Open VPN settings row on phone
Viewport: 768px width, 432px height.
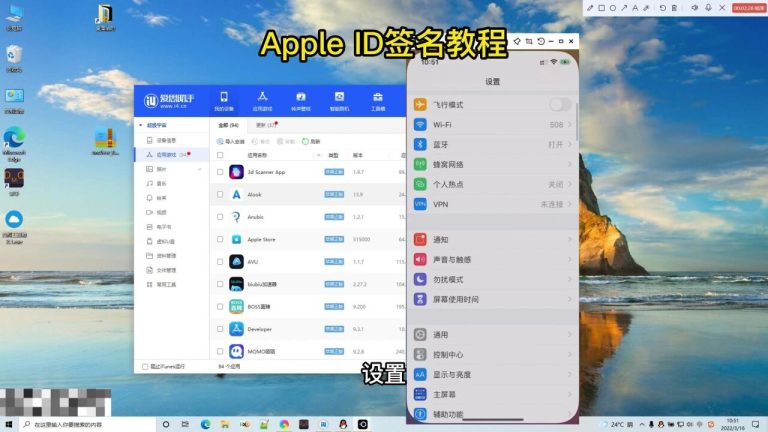493,204
